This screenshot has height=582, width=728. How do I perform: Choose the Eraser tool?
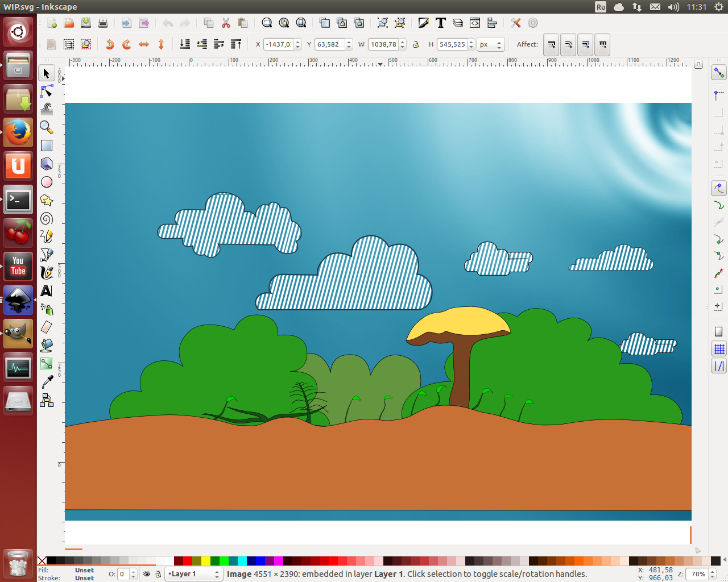coord(47,327)
